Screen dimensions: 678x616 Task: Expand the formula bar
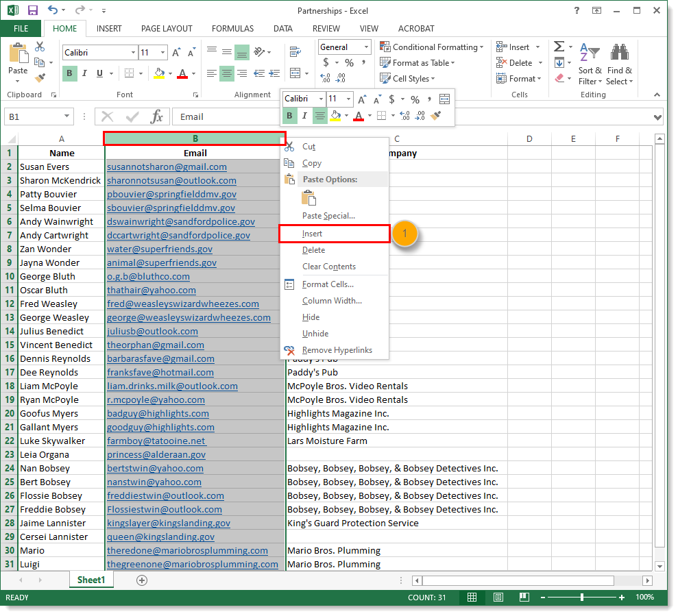pyautogui.click(x=657, y=117)
